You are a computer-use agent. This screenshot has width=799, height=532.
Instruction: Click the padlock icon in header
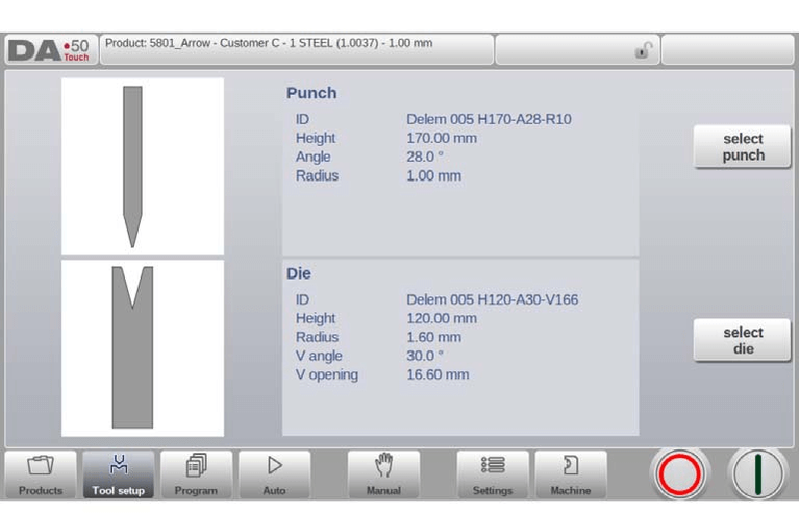[644, 51]
